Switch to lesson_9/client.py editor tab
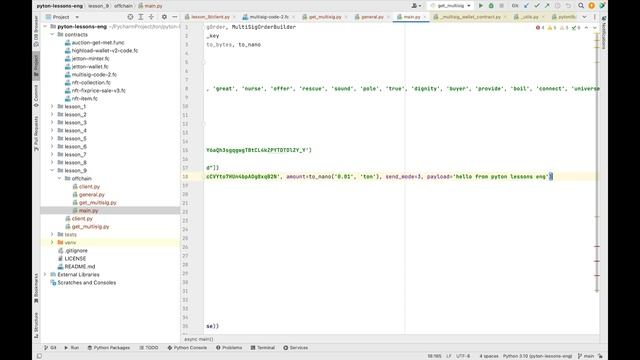 click(210, 17)
